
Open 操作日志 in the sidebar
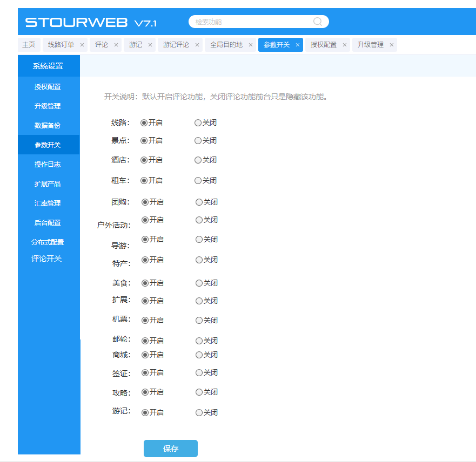click(48, 165)
